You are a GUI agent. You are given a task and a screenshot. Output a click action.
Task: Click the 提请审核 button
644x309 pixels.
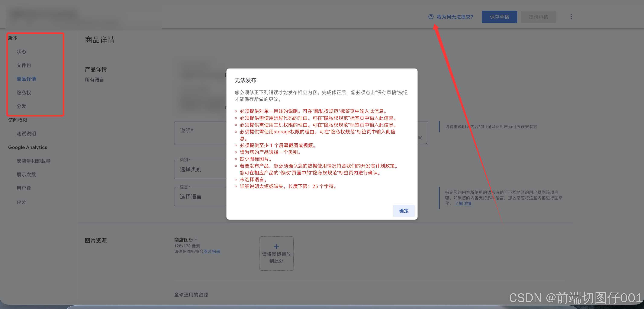538,17
